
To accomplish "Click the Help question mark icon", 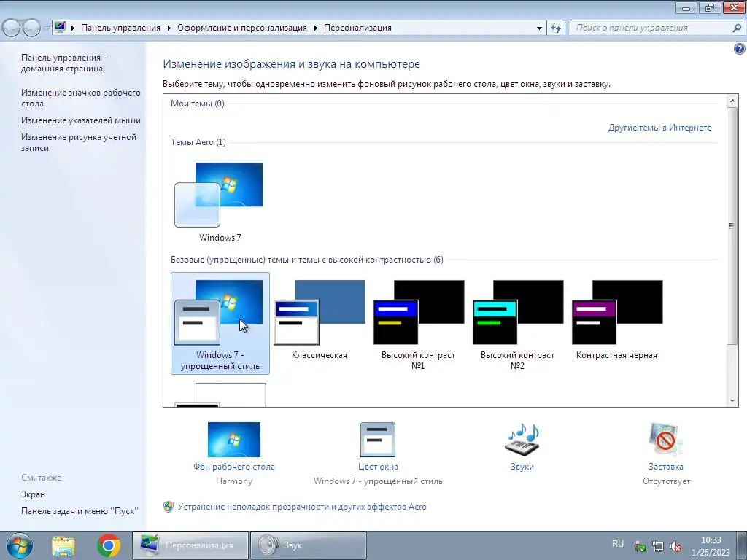I will [x=739, y=49].
